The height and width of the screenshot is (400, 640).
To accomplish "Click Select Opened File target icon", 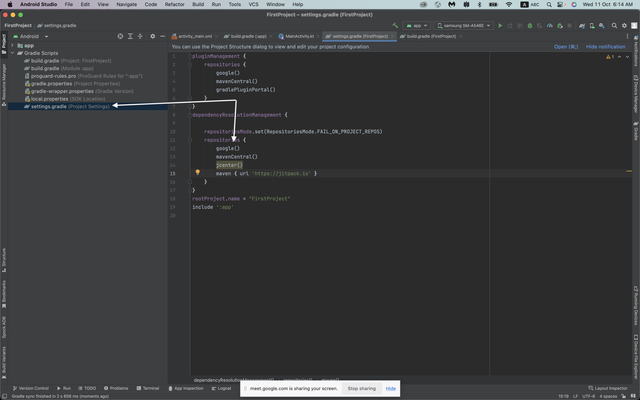I will click(x=121, y=36).
